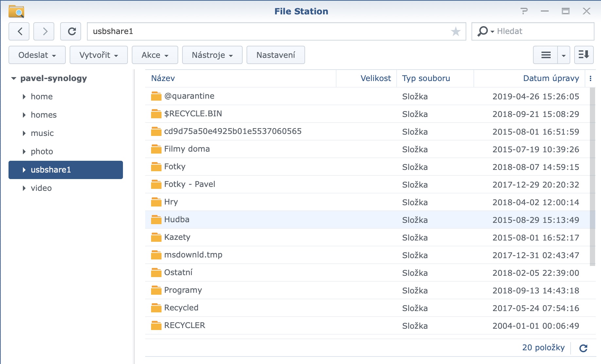601x364 pixels.
Task: Open help via the question mark icon
Action: click(524, 11)
